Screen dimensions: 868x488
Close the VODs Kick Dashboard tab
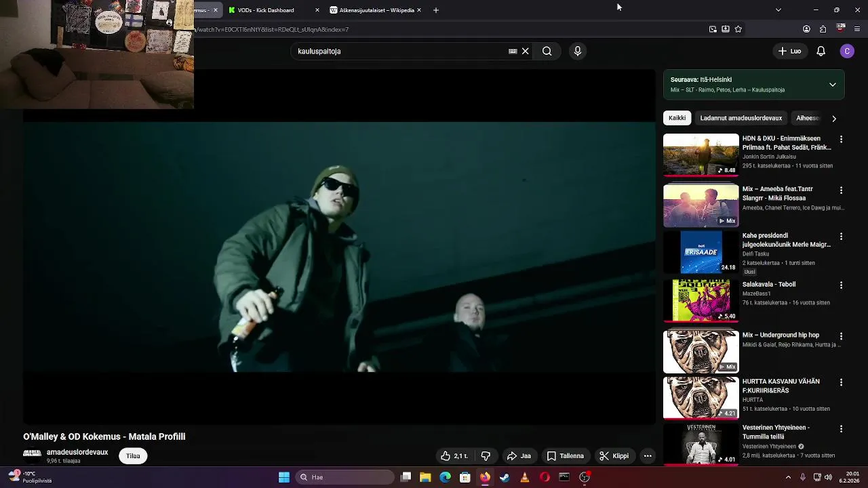317,10
